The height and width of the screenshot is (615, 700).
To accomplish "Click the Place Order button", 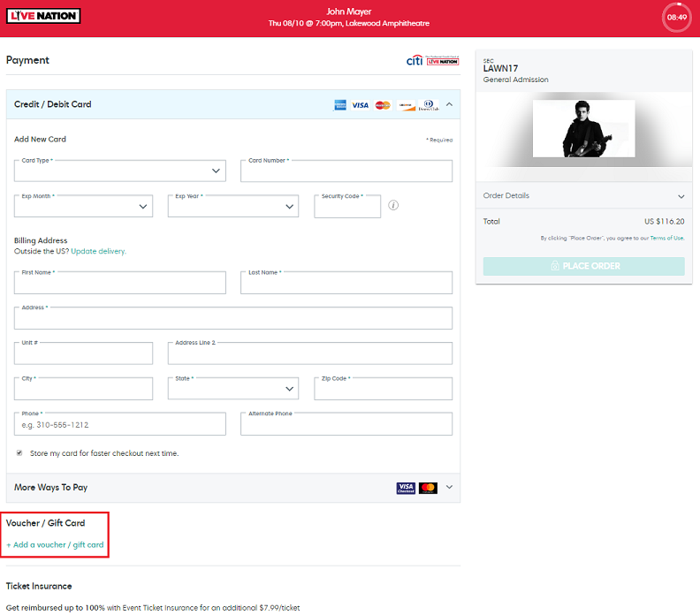I will coord(584,266).
